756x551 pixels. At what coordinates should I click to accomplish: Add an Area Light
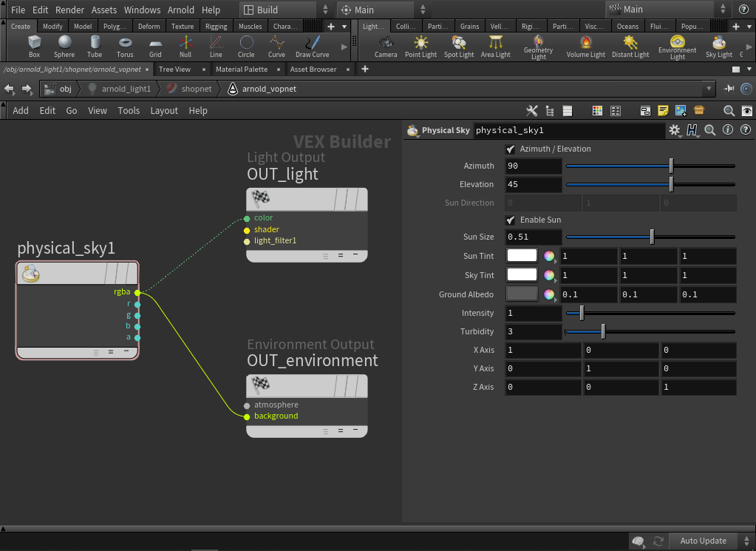pyautogui.click(x=496, y=47)
